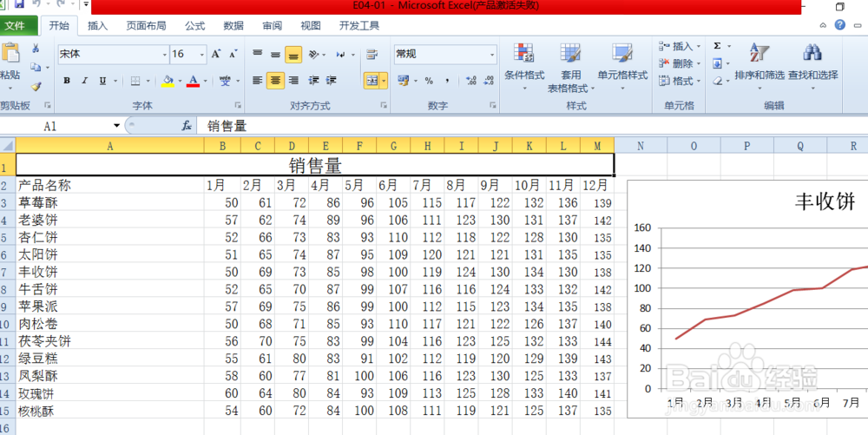Open Sort and Filter (排序和筛选)
Image resolution: width=868 pixels, height=435 pixels.
759,67
